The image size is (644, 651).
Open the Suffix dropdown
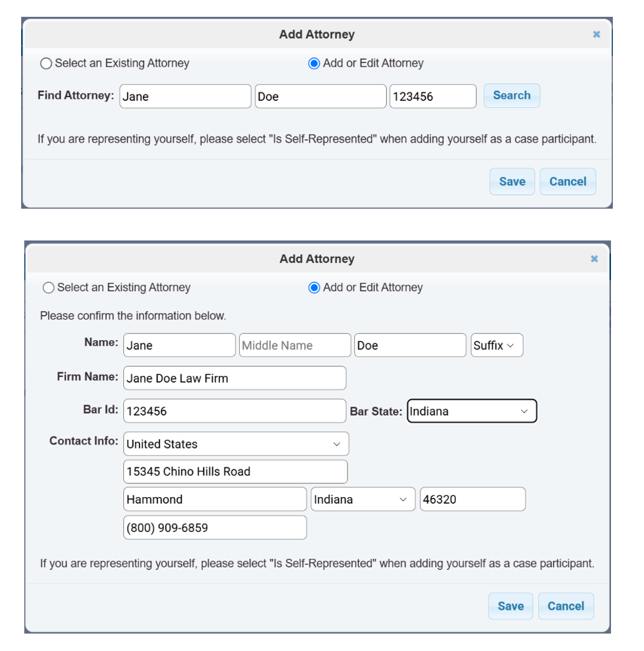[496, 345]
